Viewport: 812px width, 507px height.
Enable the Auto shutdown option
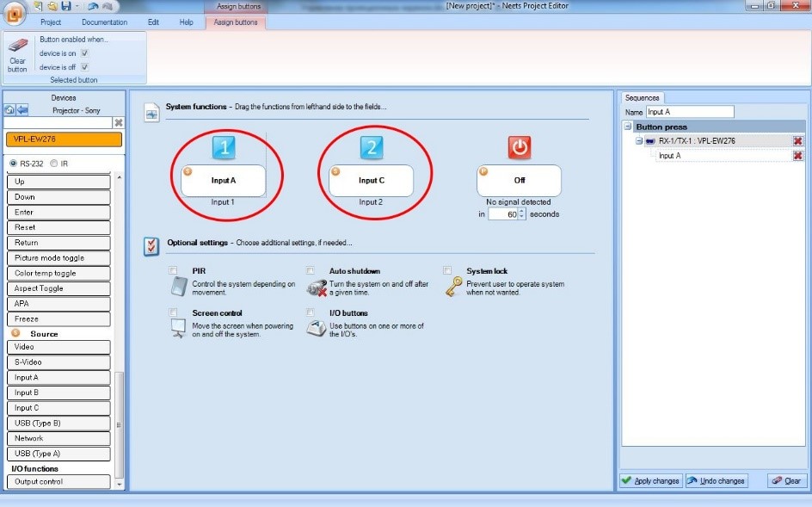[311, 270]
